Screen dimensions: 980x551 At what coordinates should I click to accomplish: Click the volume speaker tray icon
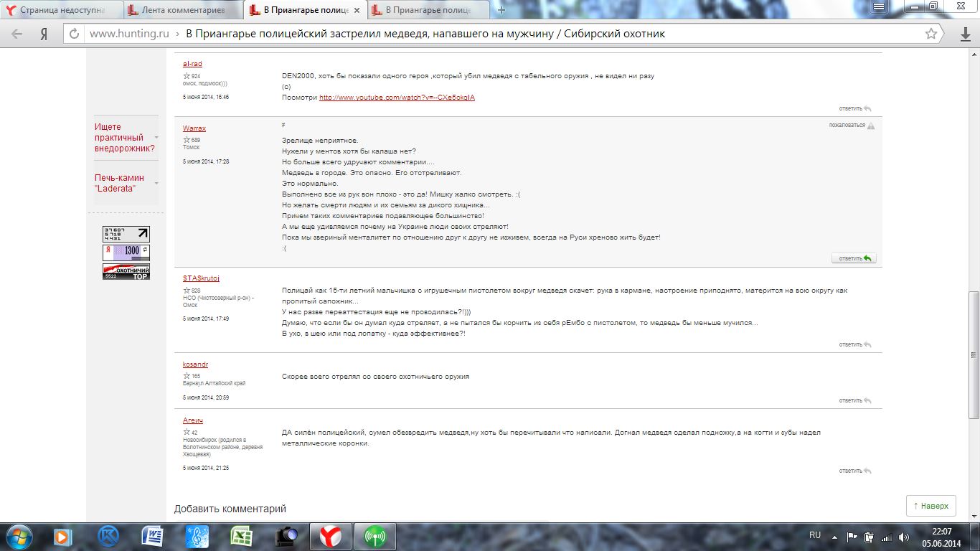coord(903,537)
